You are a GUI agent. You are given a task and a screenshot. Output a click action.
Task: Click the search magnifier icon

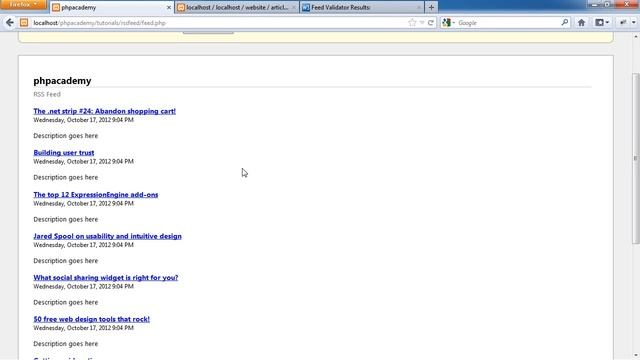click(565, 22)
